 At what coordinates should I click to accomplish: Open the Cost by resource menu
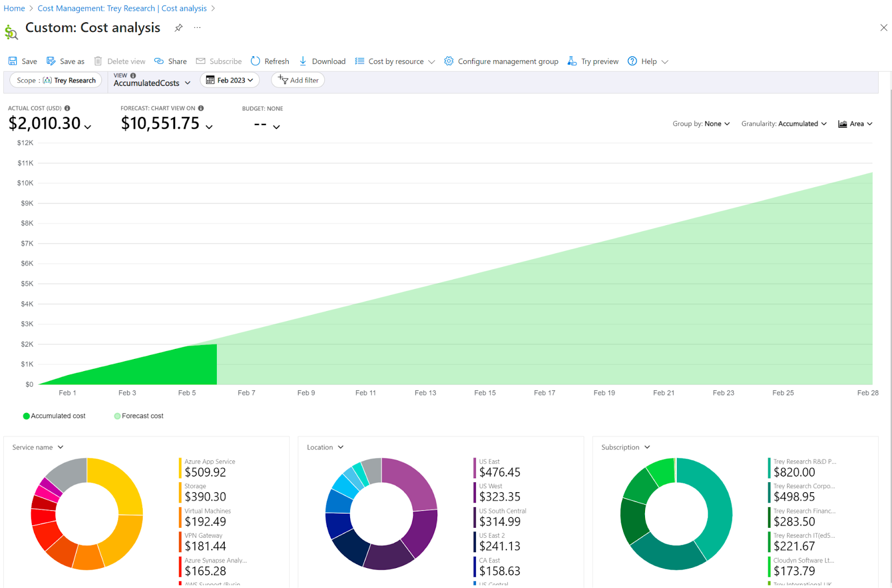pyautogui.click(x=395, y=61)
